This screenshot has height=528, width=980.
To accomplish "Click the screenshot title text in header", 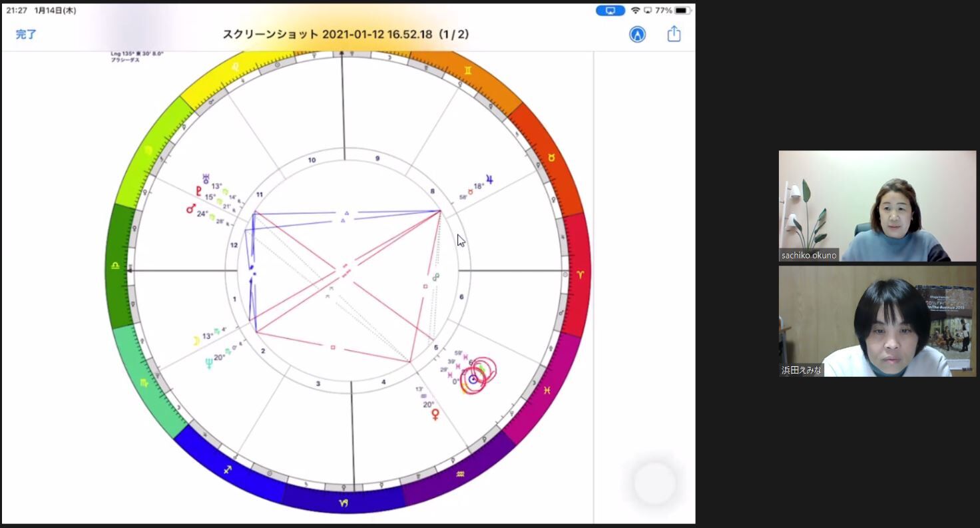I will point(346,35).
